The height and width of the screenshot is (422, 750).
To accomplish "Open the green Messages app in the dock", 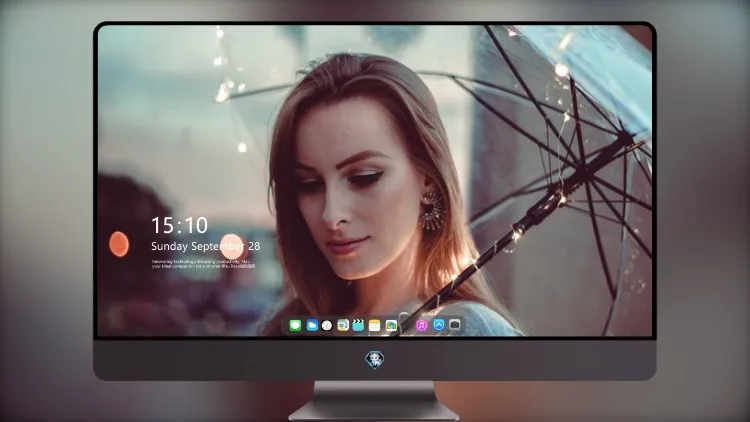I will pyautogui.click(x=295, y=325).
